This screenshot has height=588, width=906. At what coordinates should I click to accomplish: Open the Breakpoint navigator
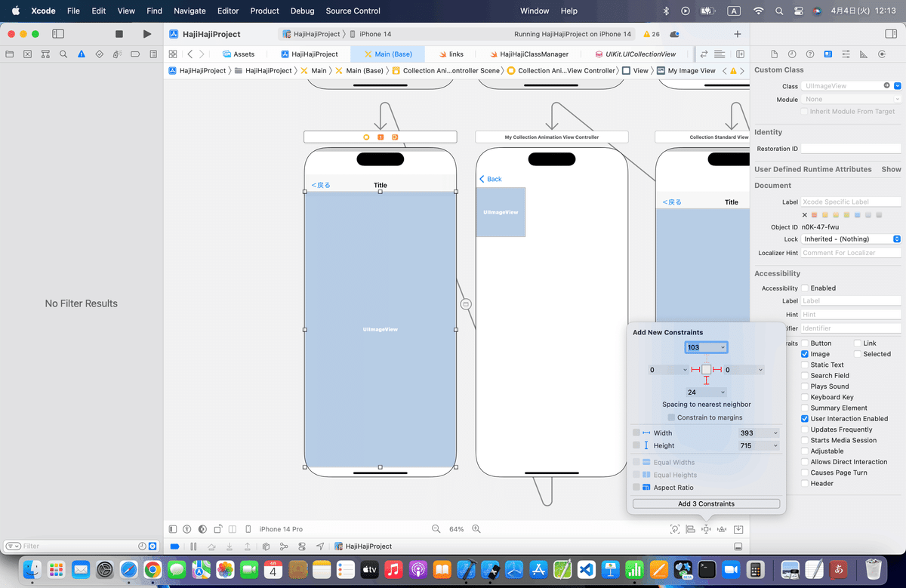[x=136, y=54]
